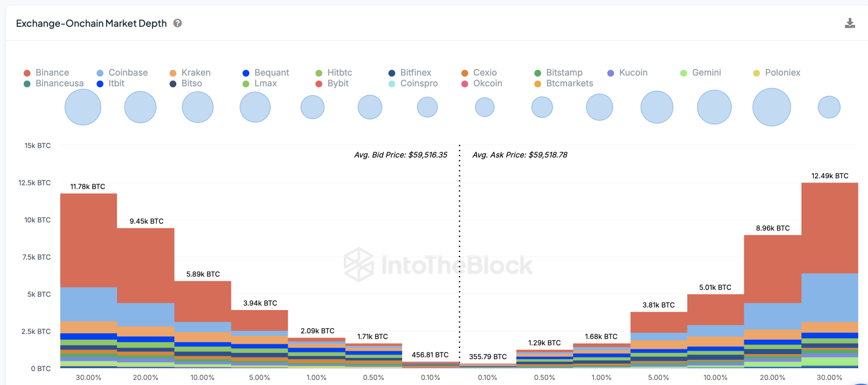Hide the Binanceusa series via legend

point(54,83)
